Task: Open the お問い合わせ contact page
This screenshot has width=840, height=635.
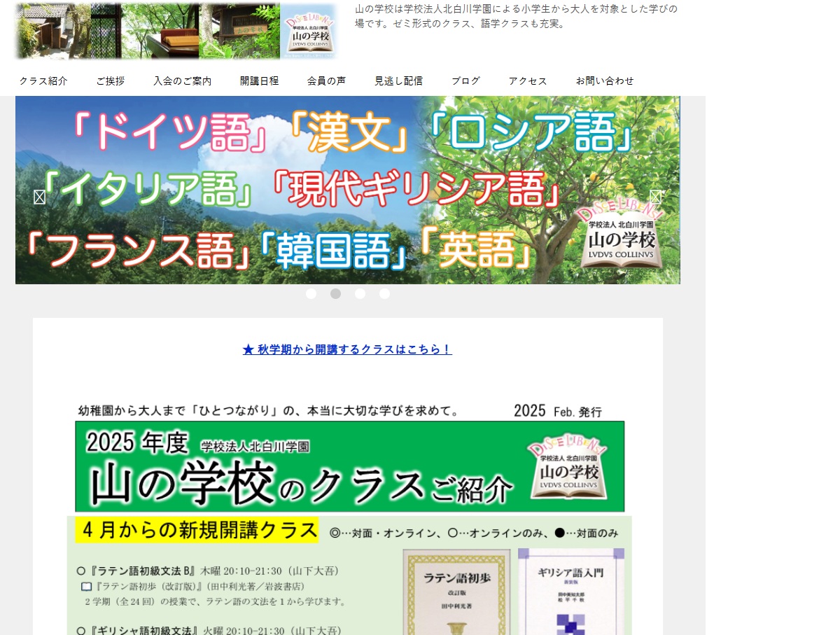Action: point(605,81)
